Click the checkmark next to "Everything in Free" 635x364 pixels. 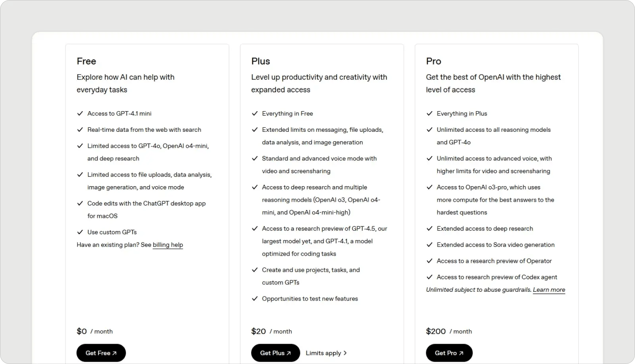[254, 114]
